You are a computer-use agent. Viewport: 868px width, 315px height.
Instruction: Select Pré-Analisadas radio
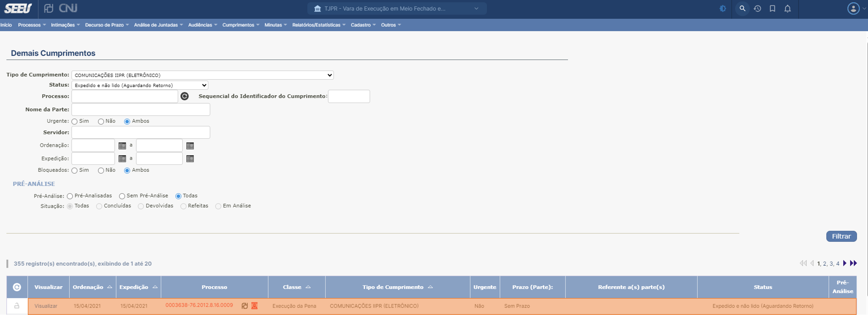70,196
